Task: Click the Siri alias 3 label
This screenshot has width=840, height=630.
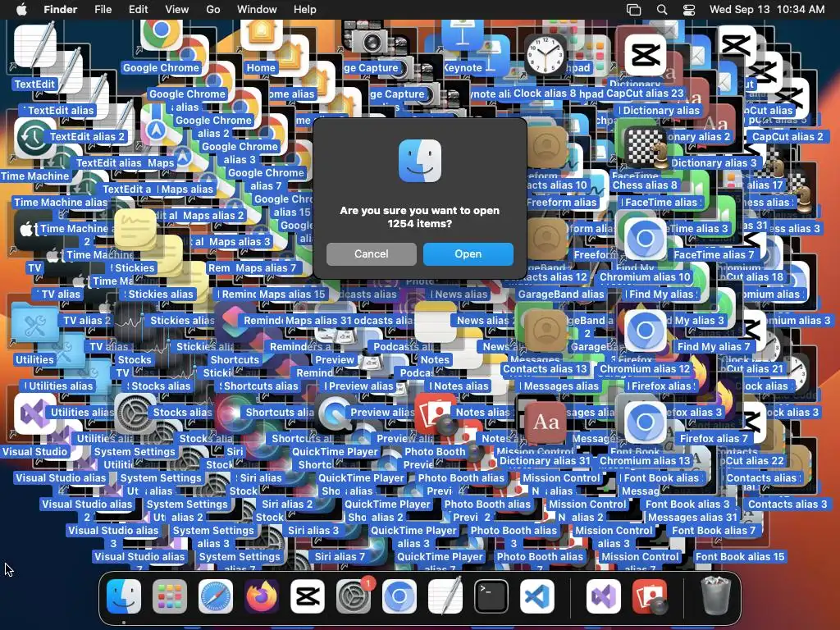Action: tap(313, 531)
